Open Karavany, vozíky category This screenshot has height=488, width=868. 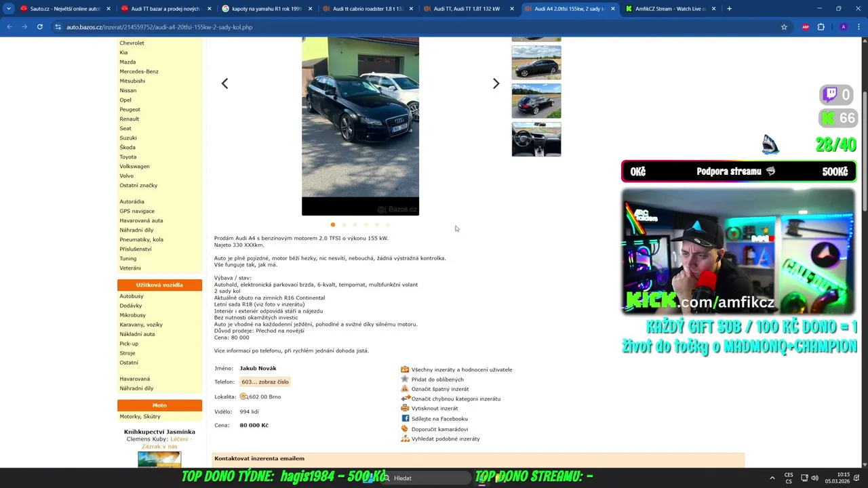tap(141, 325)
